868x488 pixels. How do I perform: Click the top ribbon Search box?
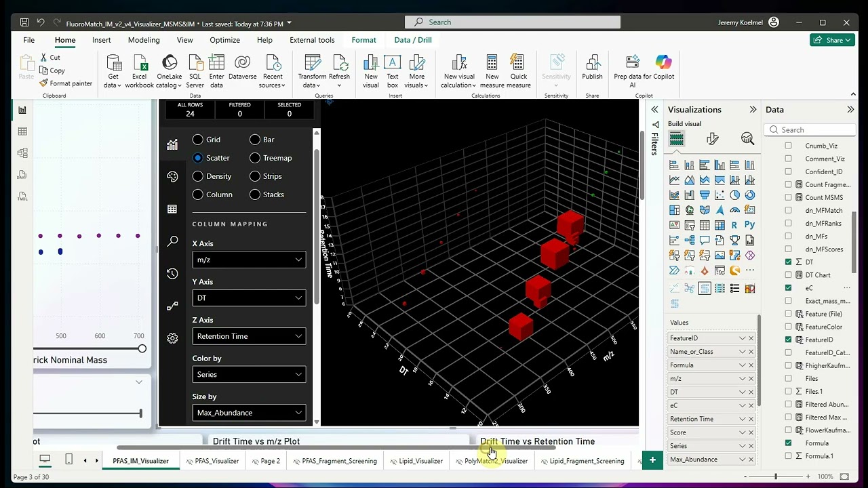pos(513,22)
